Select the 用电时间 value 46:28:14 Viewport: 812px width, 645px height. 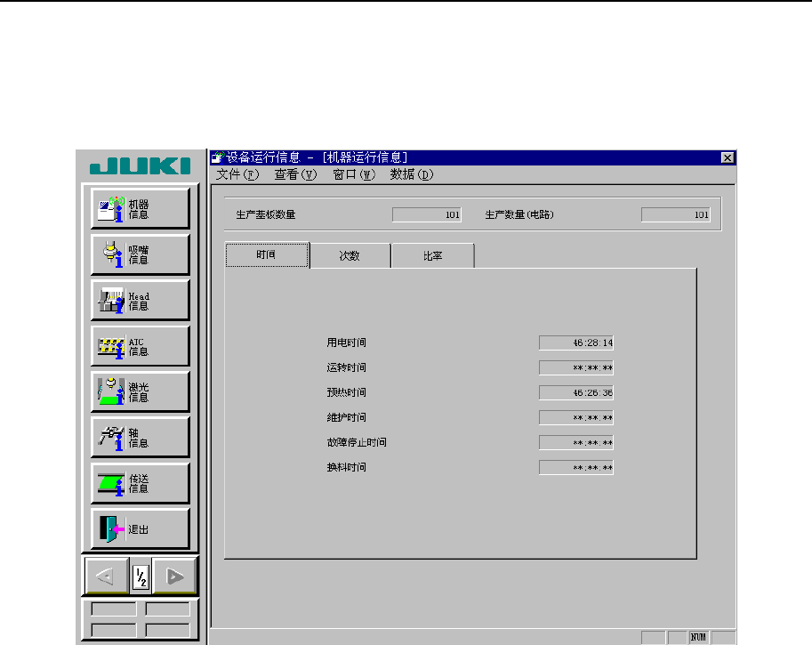(x=575, y=343)
